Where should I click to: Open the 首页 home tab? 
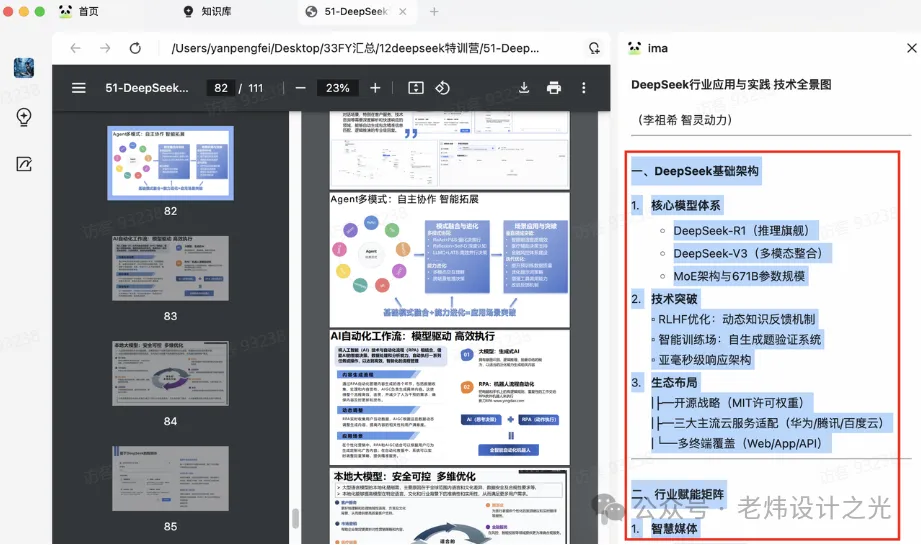pos(79,11)
